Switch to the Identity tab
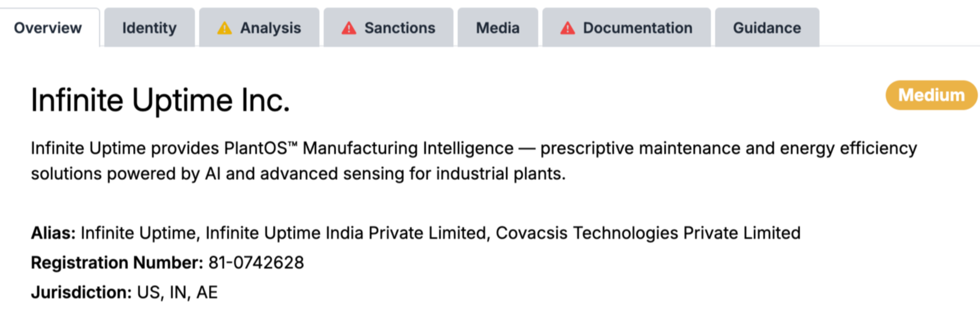980x316 pixels. pos(149,29)
